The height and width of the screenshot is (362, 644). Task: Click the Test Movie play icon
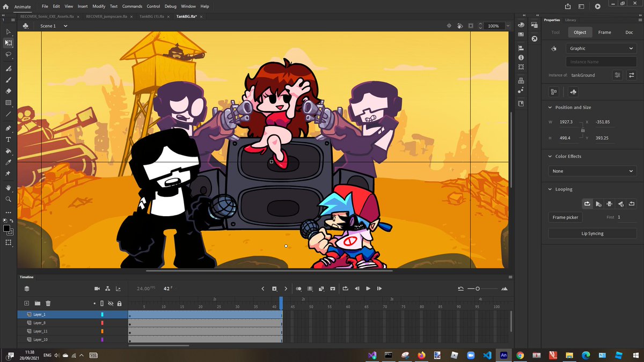pyautogui.click(x=597, y=6)
